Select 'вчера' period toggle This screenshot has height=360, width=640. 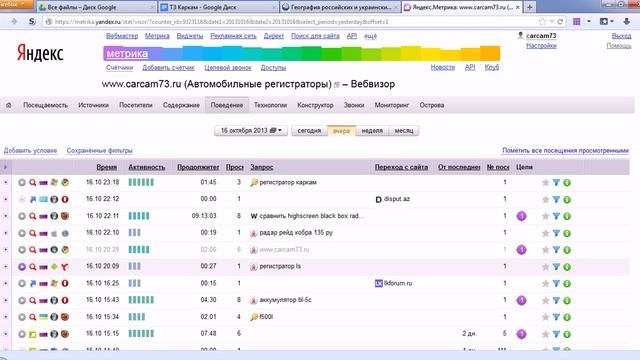(341, 131)
